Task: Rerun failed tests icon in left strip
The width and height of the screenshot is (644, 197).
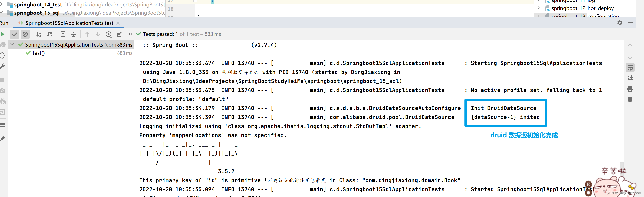Action: pyautogui.click(x=3, y=45)
